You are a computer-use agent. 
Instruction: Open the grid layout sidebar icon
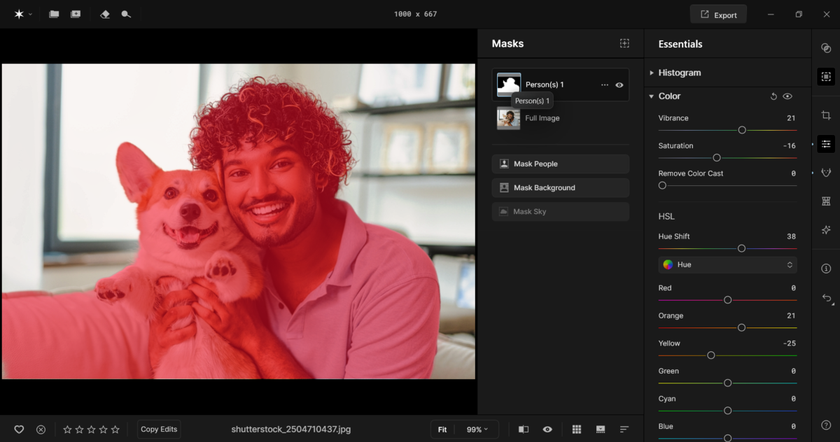point(826,201)
